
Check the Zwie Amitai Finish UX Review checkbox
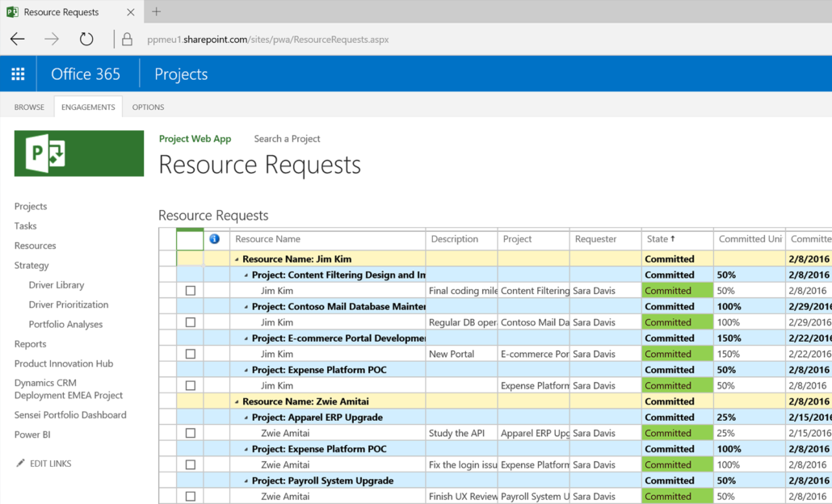point(191,497)
